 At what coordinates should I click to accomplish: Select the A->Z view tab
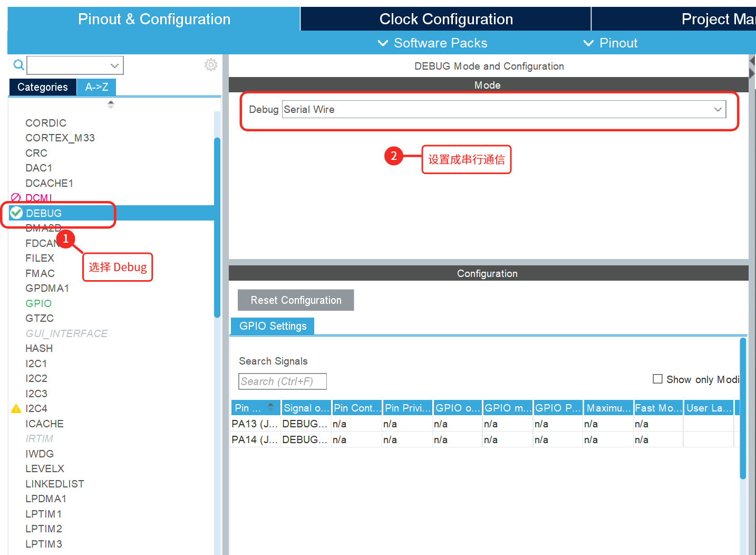[96, 87]
